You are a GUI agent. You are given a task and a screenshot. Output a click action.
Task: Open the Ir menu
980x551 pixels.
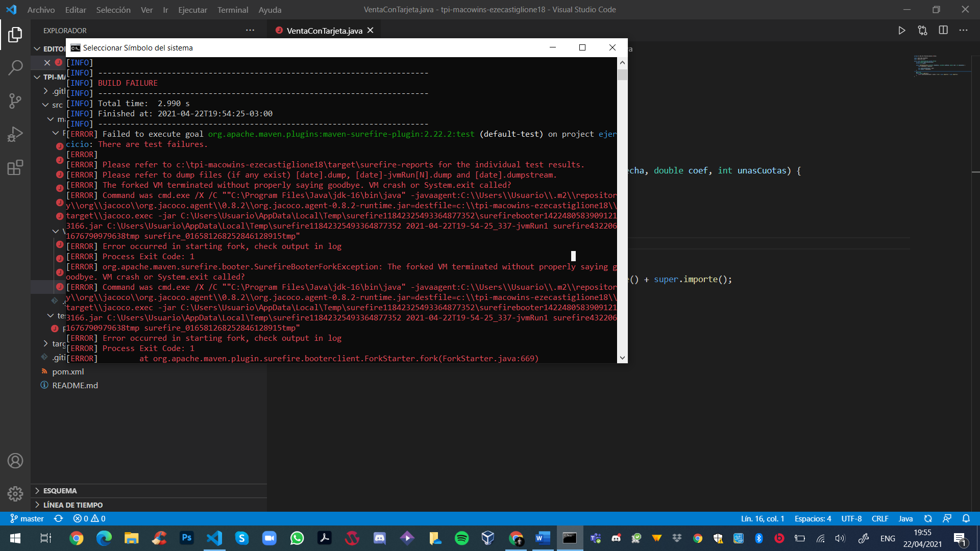165,10
